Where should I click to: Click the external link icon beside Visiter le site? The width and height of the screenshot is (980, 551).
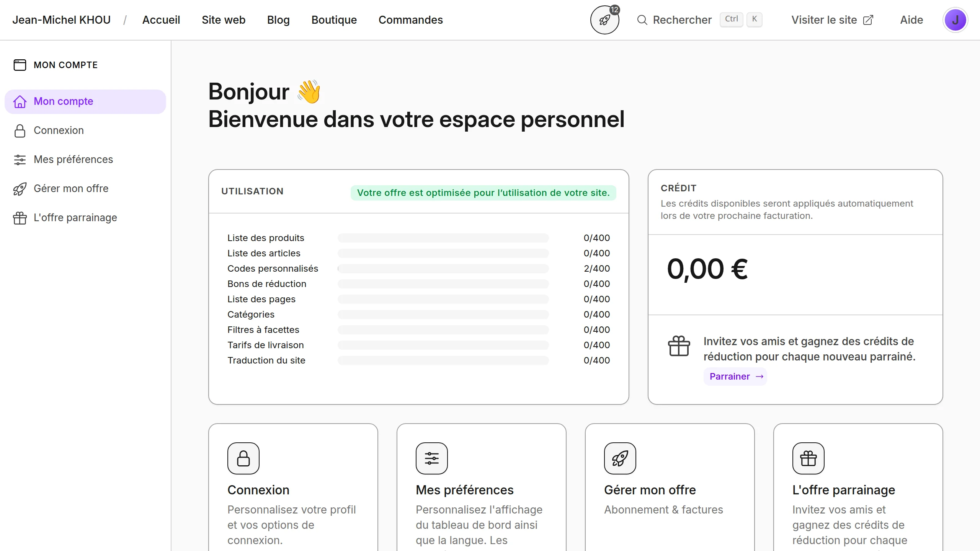(868, 20)
